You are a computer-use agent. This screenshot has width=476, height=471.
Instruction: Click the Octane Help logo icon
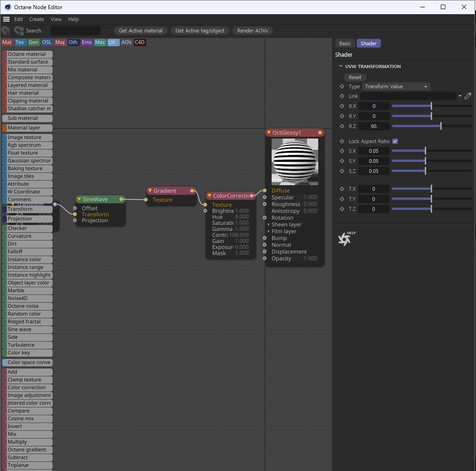(x=343, y=239)
